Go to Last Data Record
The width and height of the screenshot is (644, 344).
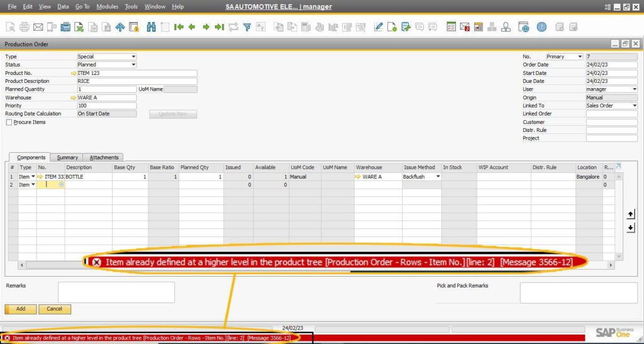point(219,27)
